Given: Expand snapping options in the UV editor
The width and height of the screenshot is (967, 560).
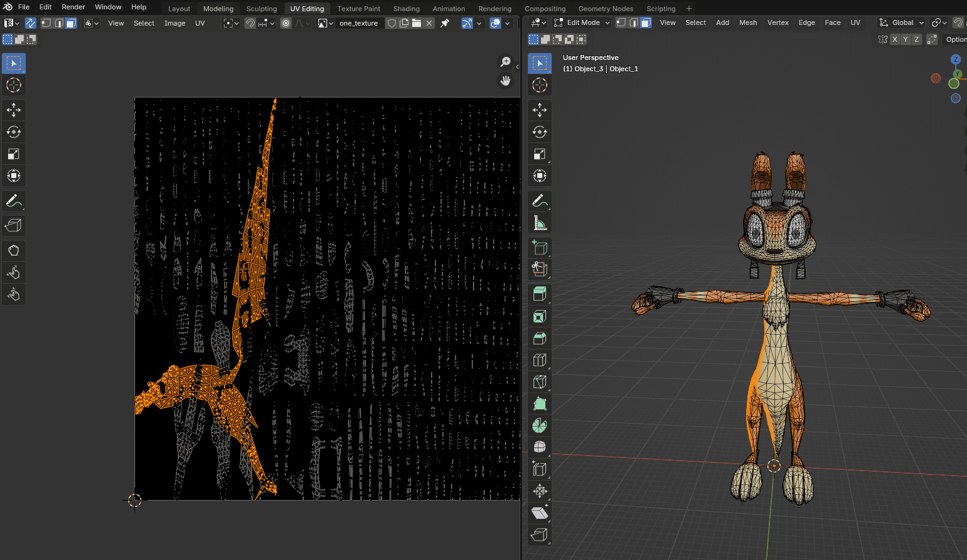Looking at the screenshot, I should click(266, 23).
